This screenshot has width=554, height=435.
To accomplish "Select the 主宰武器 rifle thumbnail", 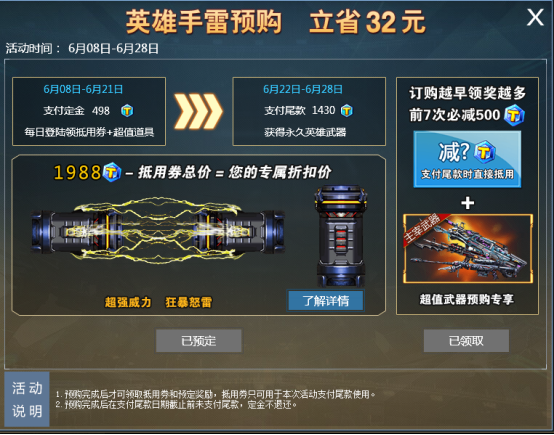I will coord(468,248).
